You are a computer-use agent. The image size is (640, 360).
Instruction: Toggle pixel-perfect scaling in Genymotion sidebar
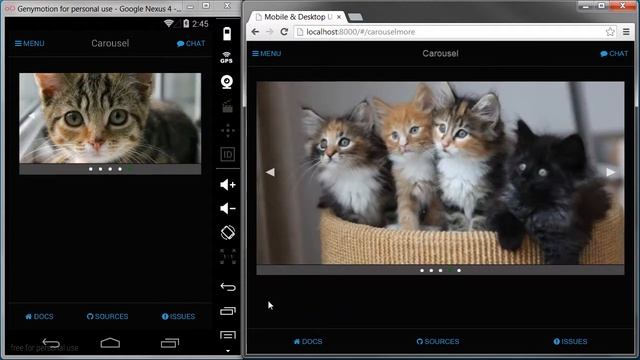pyautogui.click(x=228, y=256)
